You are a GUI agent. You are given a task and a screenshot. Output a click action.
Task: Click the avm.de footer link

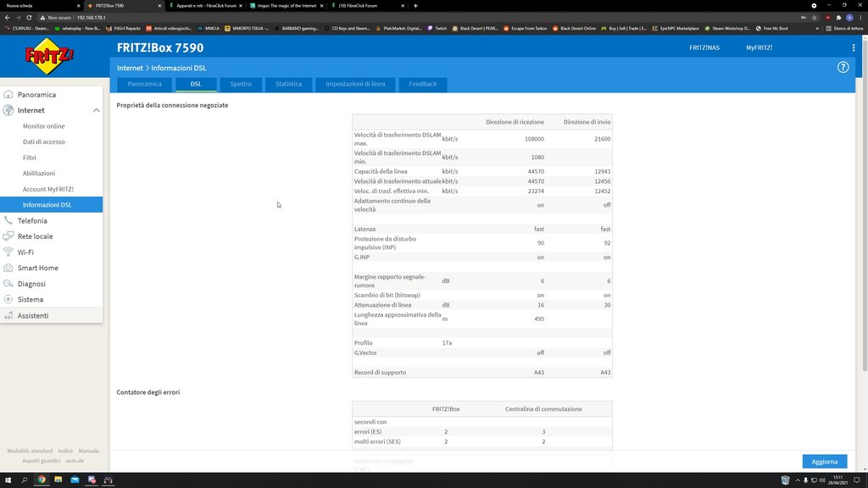[75, 460]
